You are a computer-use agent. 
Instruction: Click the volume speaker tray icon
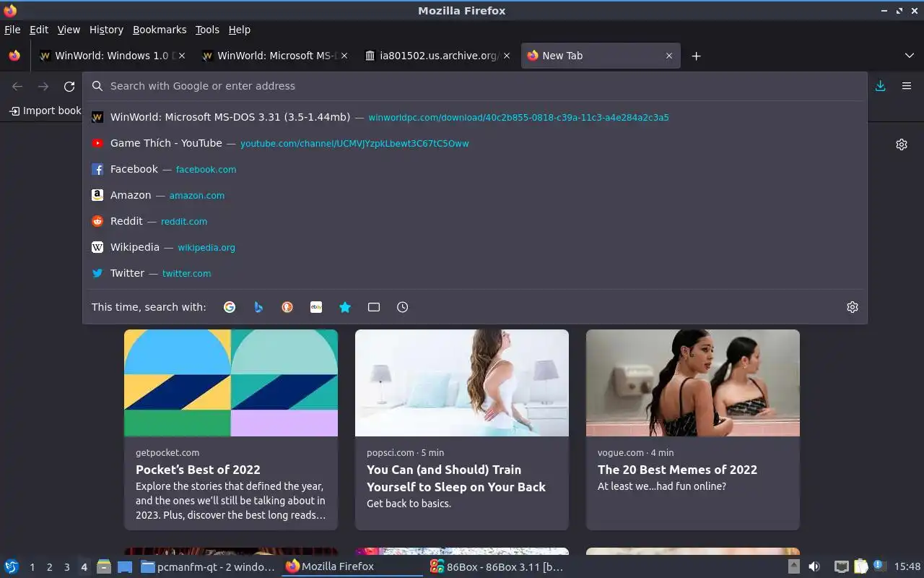coord(814,566)
